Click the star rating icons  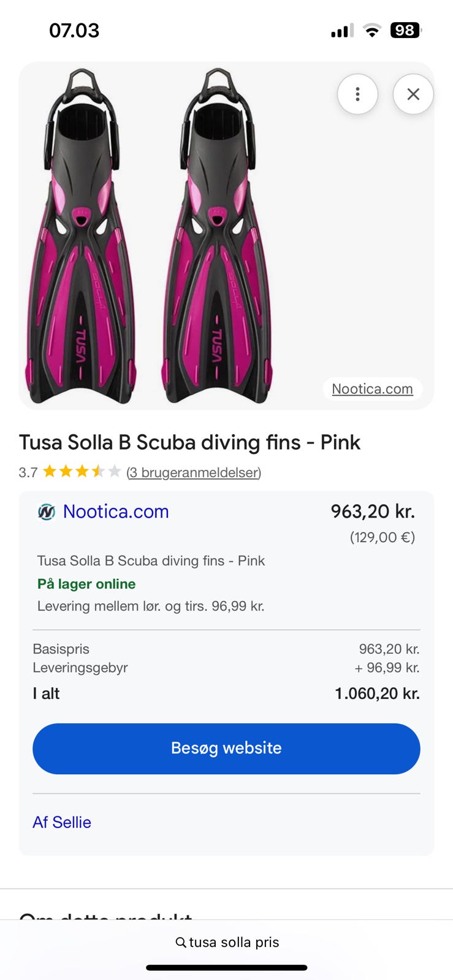click(82, 472)
